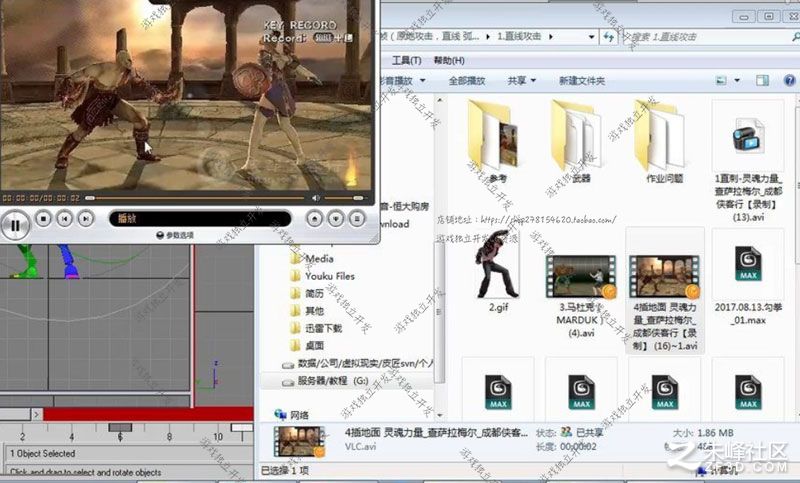Open the Youku Files folder in the tree
Viewport: 800px width, 483px height.
coord(322,276)
